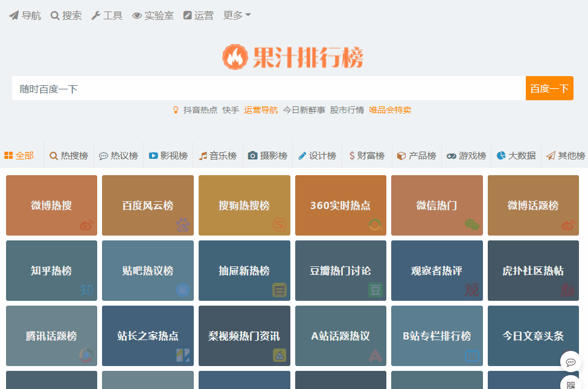The height and width of the screenshot is (389, 588).
Task: Click the 百度一下 search button
Action: pos(549,88)
